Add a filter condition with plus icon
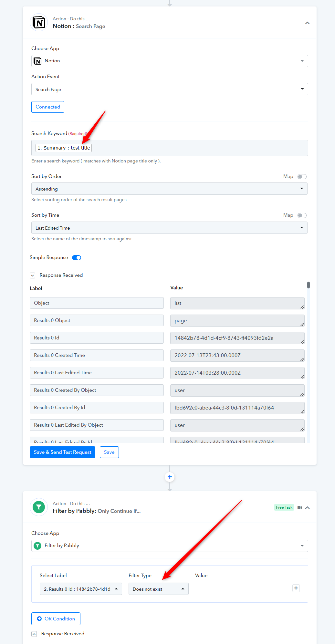Screen dimensions: 335x644 (x=296, y=588)
